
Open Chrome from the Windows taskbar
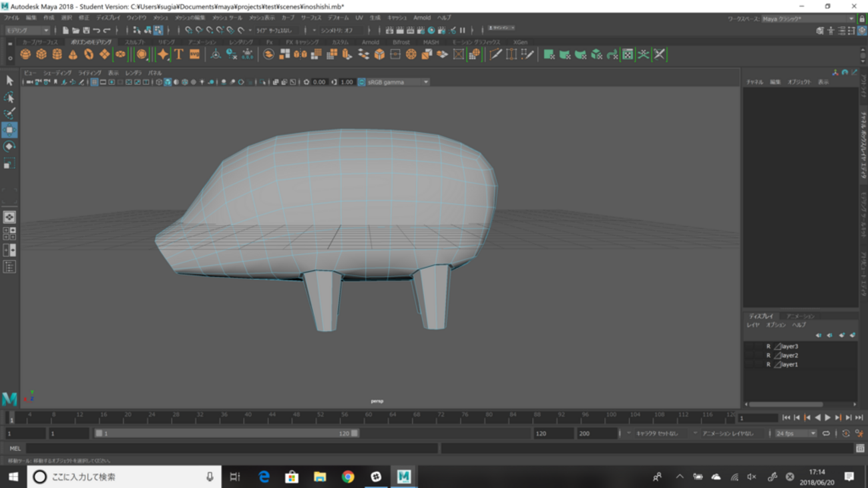pos(347,477)
